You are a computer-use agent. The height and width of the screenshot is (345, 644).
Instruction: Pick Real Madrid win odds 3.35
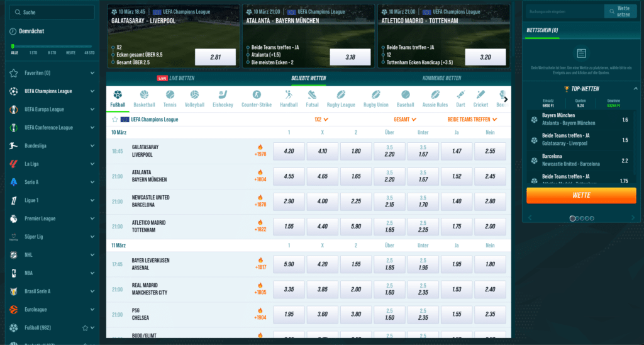coord(289,290)
